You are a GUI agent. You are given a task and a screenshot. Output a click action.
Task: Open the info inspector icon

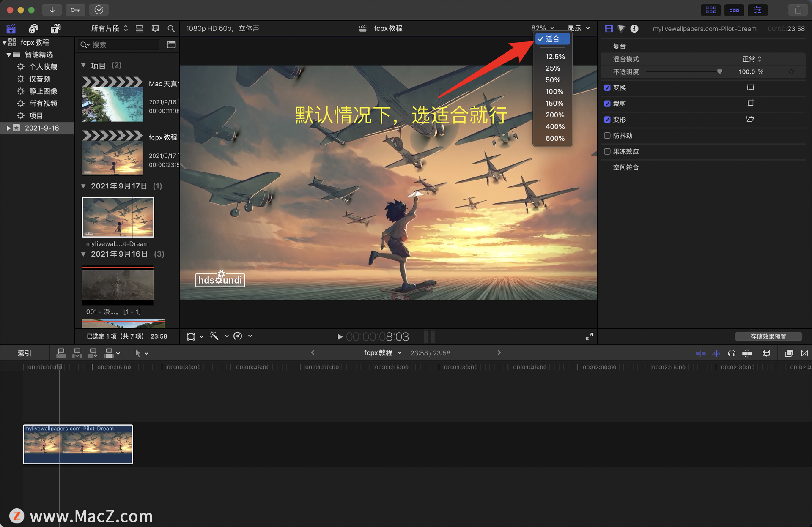coord(634,29)
